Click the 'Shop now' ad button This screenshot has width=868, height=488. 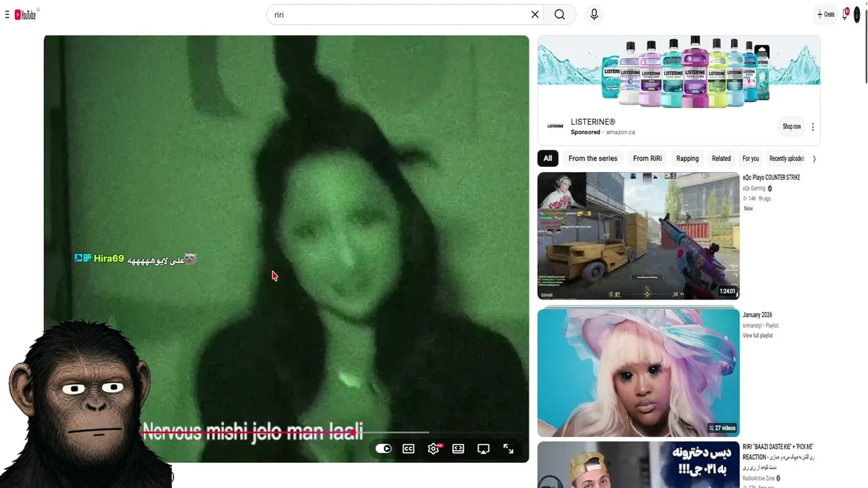tap(791, 127)
